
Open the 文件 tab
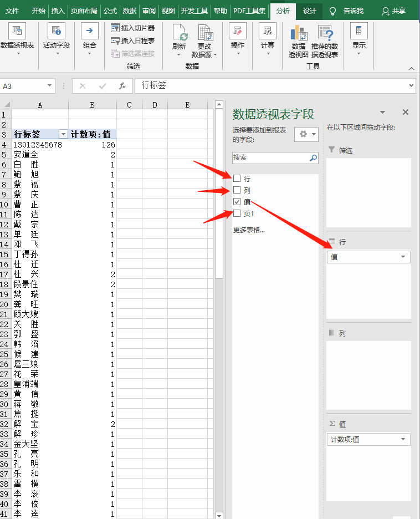(12, 11)
